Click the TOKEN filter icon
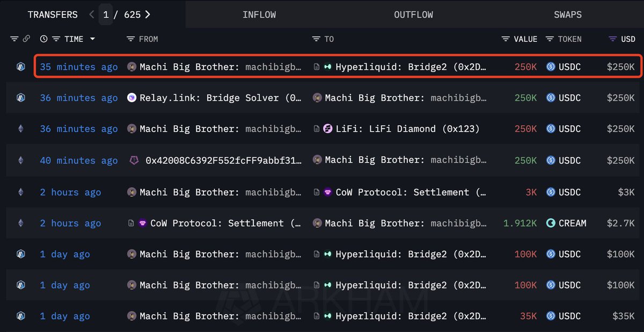Viewport: 644px width, 332px height. (x=550, y=39)
